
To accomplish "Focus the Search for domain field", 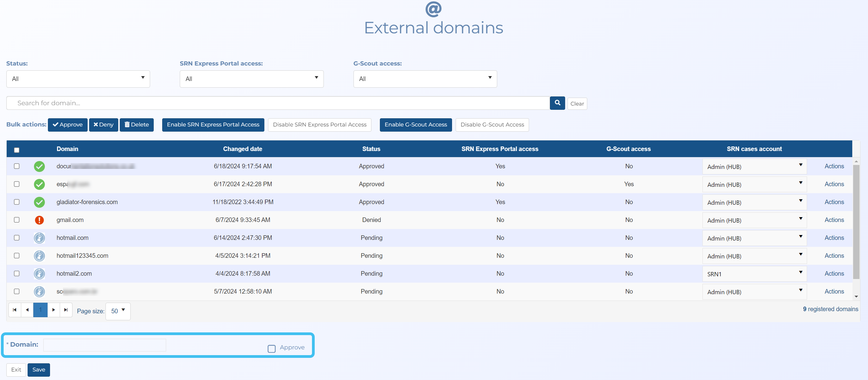I will pos(278,103).
